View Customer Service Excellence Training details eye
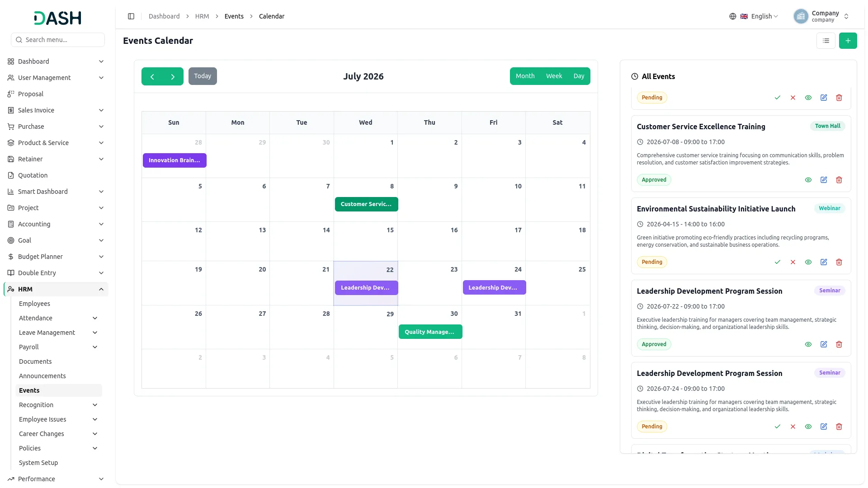Screen dimensions: 868x488 [808, 180]
